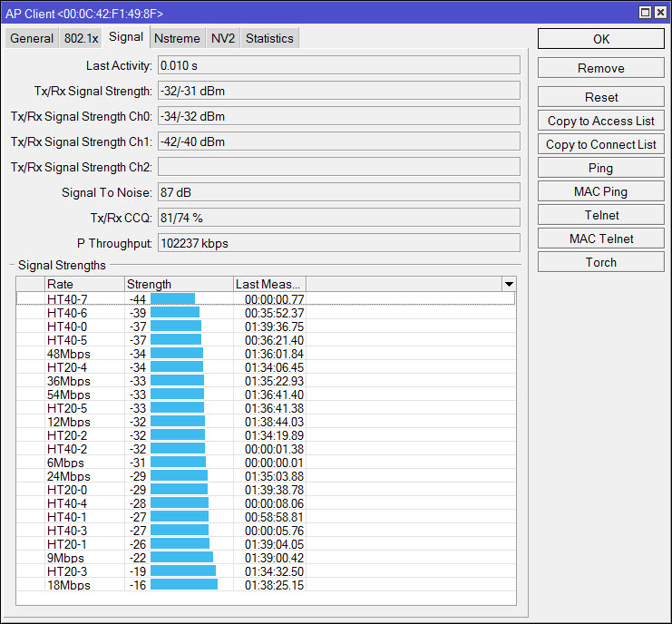Select the HT40-6 rate row
The height and width of the screenshot is (624, 672).
(266, 313)
